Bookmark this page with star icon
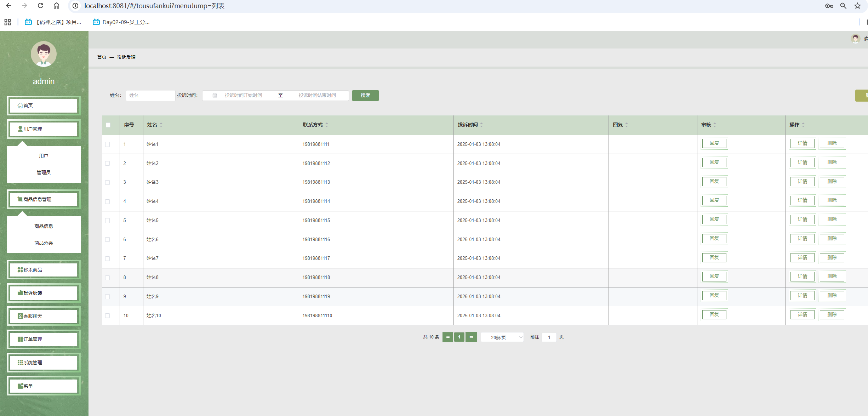The image size is (868, 416). [857, 6]
